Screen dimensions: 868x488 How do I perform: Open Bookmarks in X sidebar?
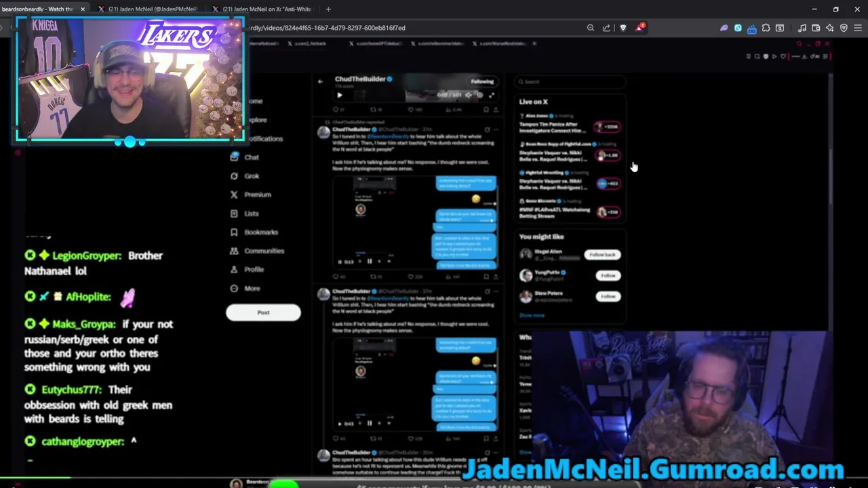click(254, 232)
